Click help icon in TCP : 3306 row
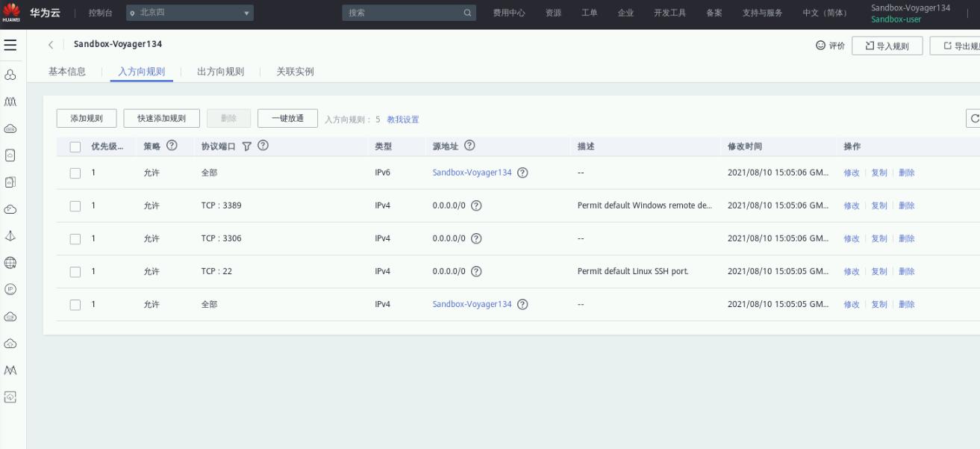 click(x=475, y=239)
